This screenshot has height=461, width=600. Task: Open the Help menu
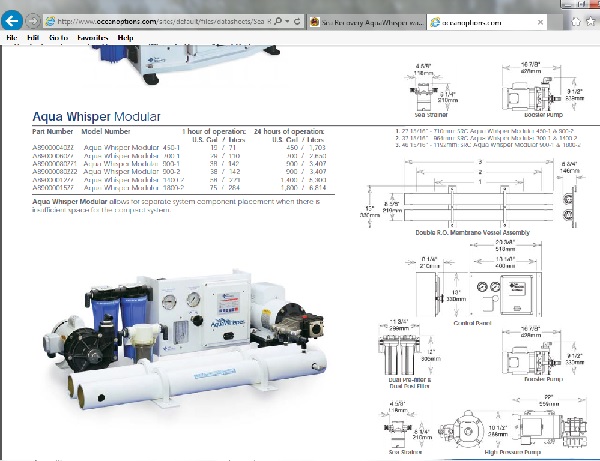click(126, 37)
